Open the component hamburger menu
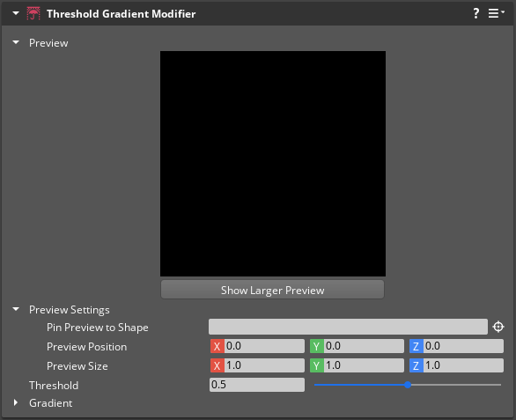516x420 pixels. [496, 13]
